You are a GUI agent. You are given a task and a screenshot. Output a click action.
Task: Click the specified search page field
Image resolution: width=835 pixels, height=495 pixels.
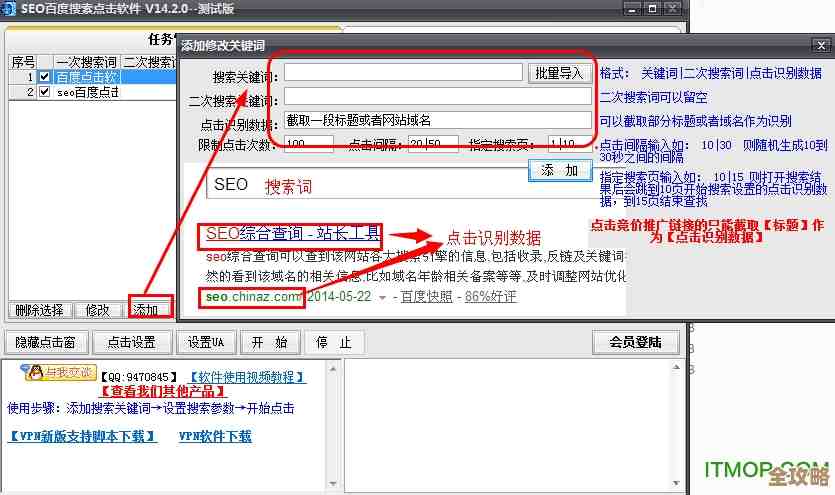click(570, 144)
